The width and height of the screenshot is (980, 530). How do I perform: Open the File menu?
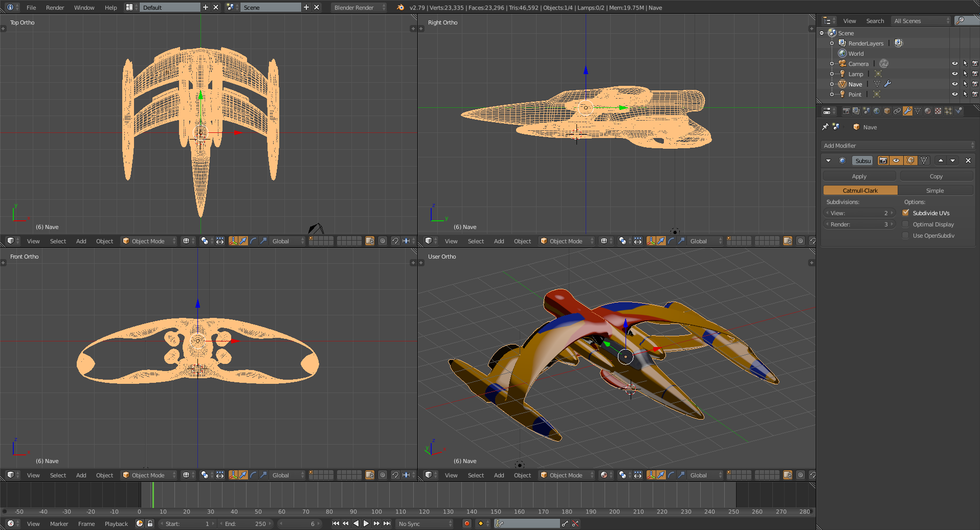pyautogui.click(x=31, y=7)
